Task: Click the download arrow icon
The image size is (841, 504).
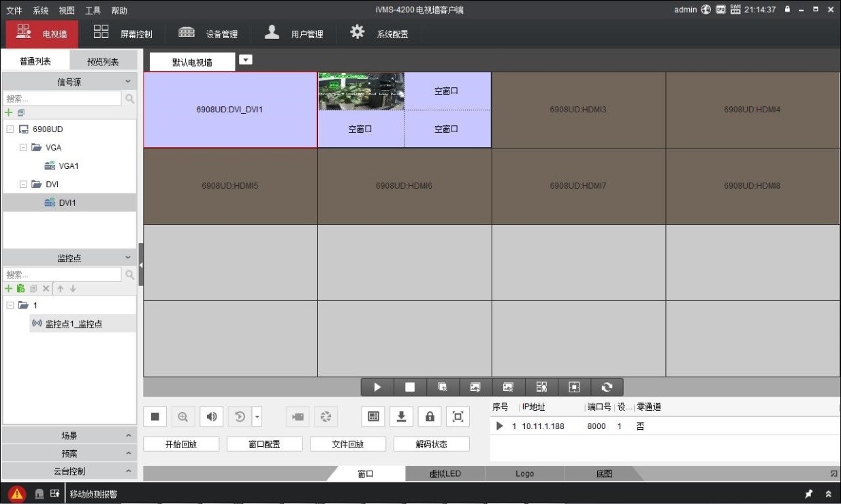Action: coord(401,417)
